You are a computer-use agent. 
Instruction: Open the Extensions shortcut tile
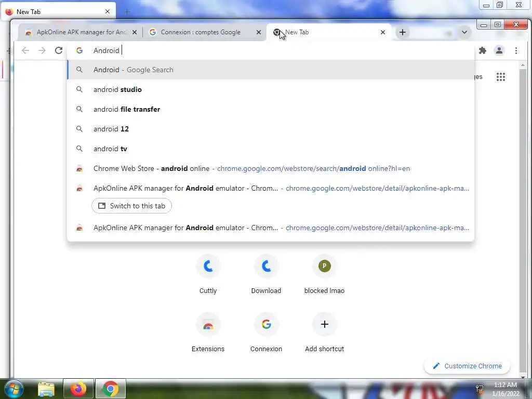pos(208,333)
